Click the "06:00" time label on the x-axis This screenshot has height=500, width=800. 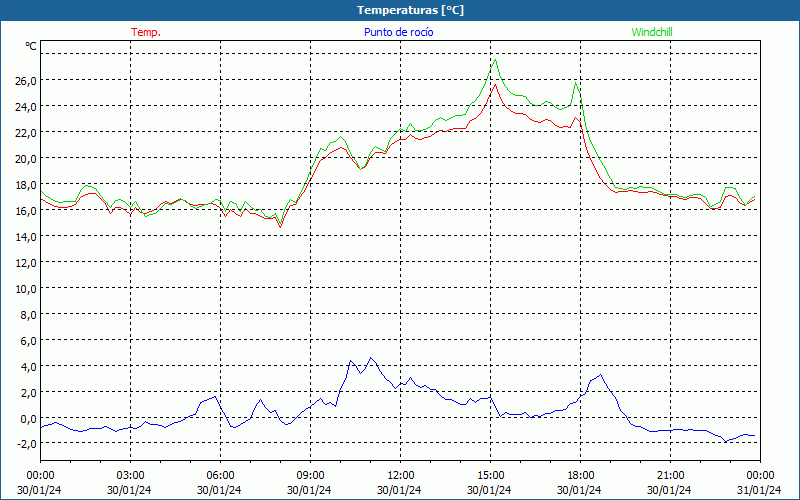click(x=220, y=476)
